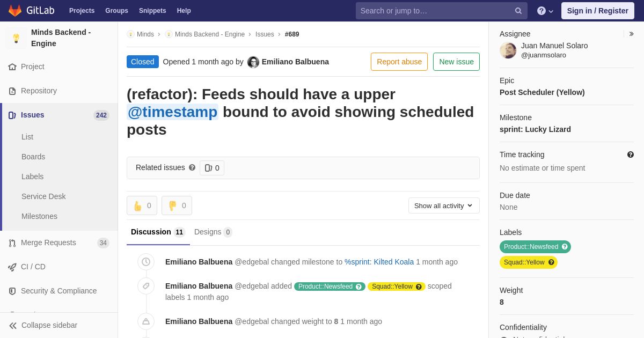Click the label added tag icon
This screenshot has height=338, width=644.
tap(146, 286)
